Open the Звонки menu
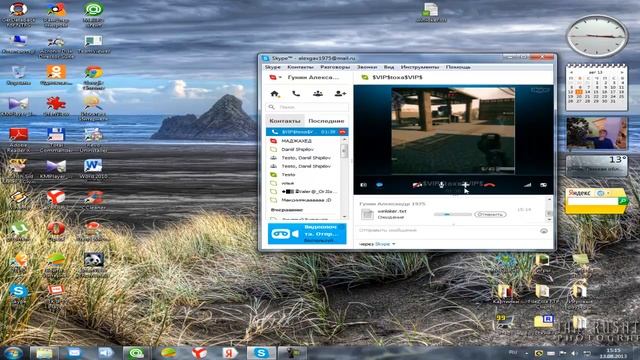Screen dimensions: 640x360 [367, 67]
